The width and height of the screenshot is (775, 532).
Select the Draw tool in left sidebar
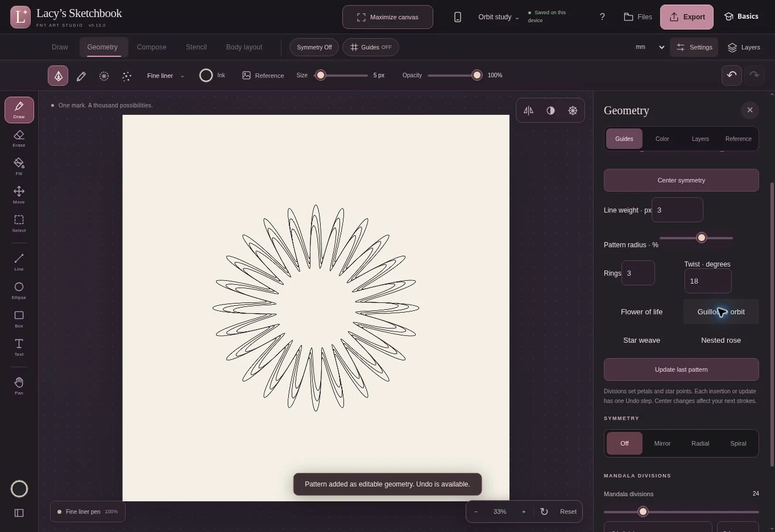point(19,110)
